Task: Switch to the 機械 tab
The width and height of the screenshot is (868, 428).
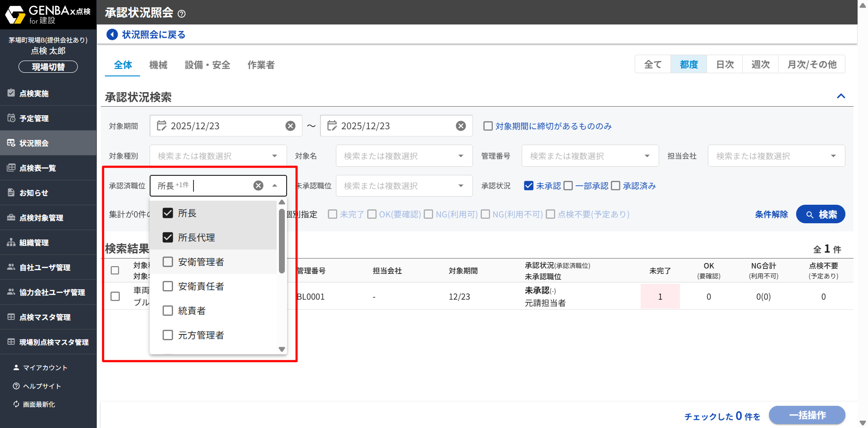Action: click(x=158, y=65)
